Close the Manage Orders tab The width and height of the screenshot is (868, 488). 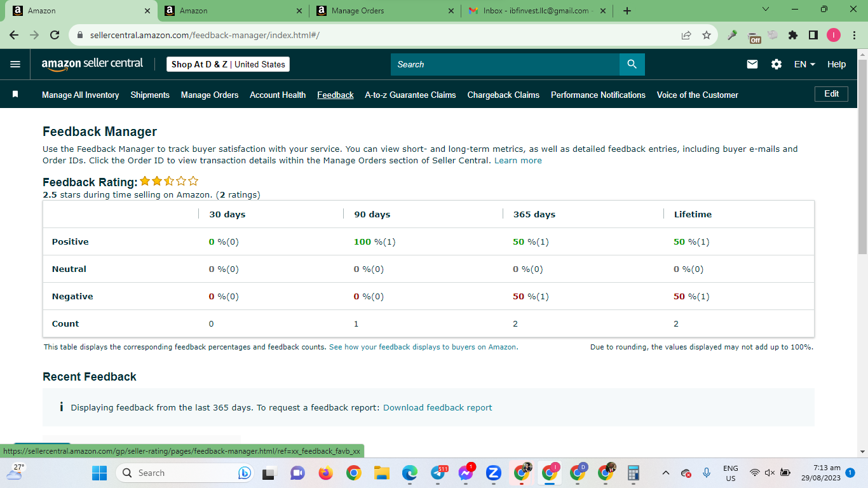pyautogui.click(x=451, y=11)
